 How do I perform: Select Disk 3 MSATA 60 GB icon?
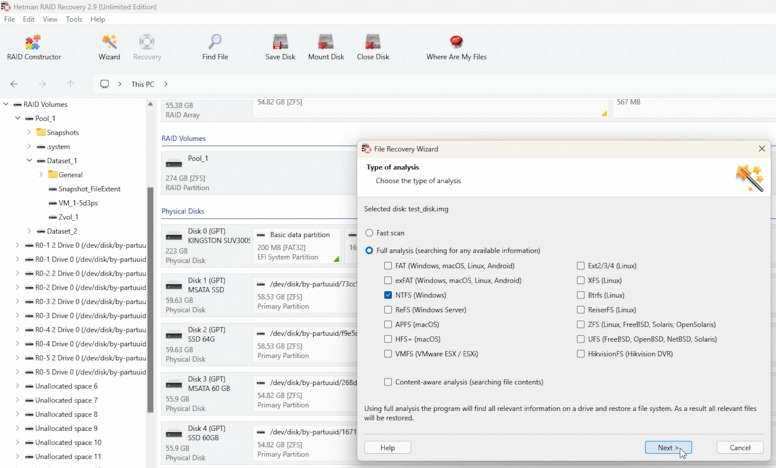pos(174,384)
